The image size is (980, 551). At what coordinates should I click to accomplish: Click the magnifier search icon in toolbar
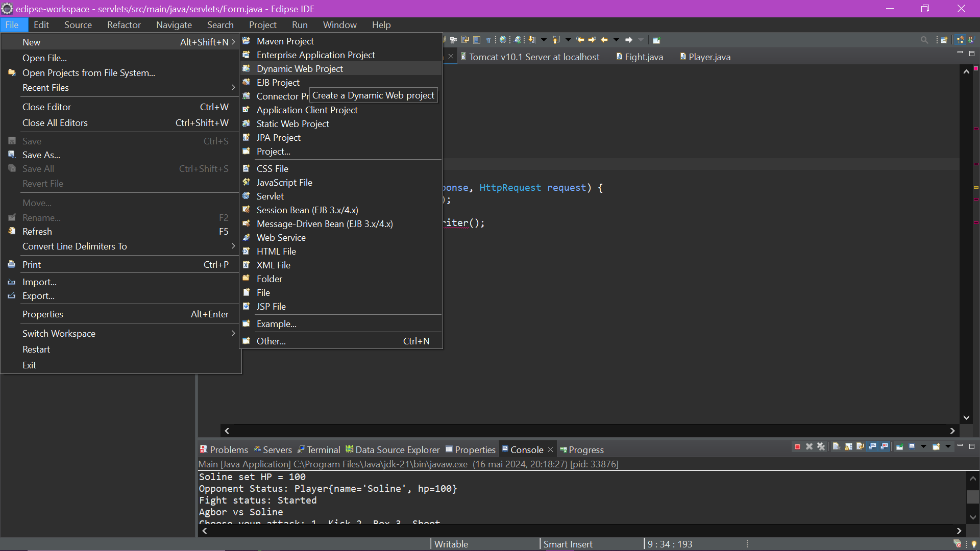click(x=924, y=40)
